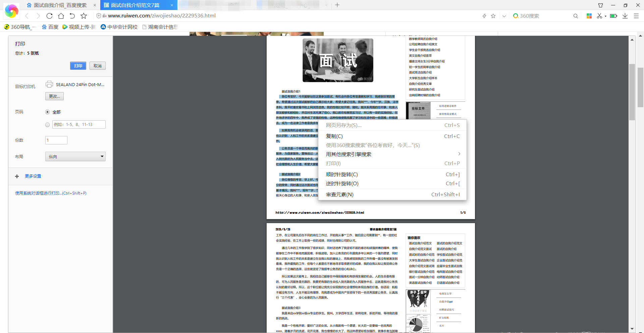Open the 百度 bookmark
This screenshot has width=644, height=333.
(x=50, y=27)
